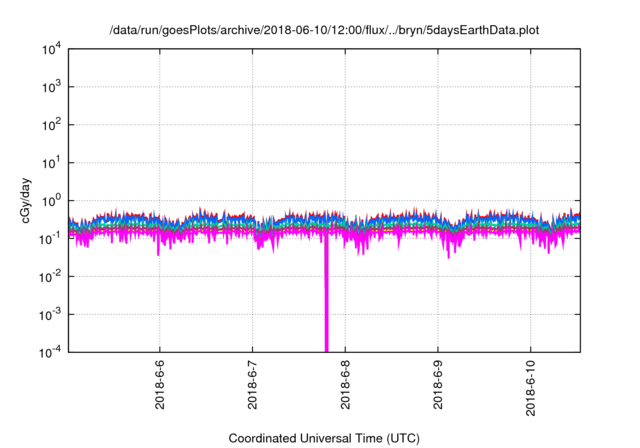This screenshot has width=640, height=448.
Task: Click the 10^-3 y-axis tick label
Action: [x=50, y=315]
